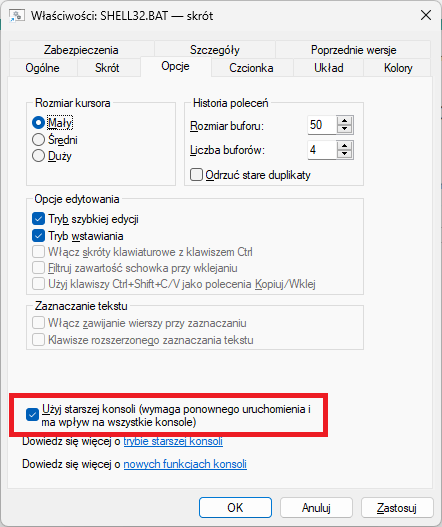The image size is (442, 527).
Task: Click the Zastosuj button
Action: tap(397, 508)
